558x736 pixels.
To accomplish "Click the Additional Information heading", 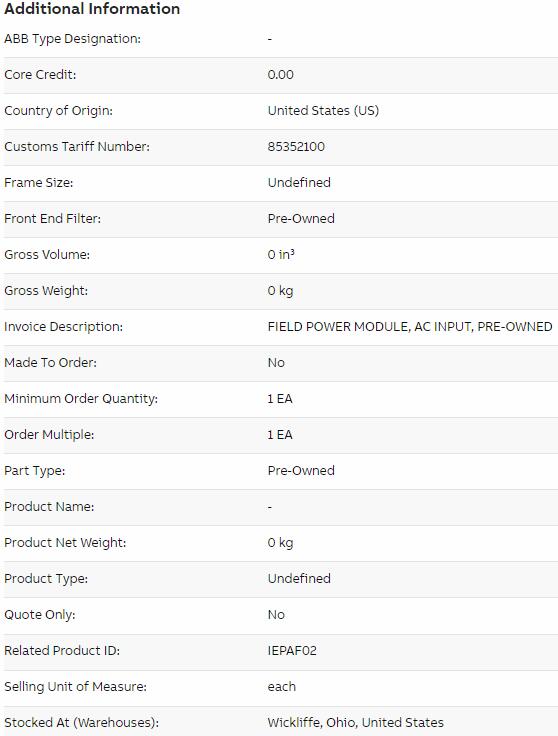I will pos(92,8).
